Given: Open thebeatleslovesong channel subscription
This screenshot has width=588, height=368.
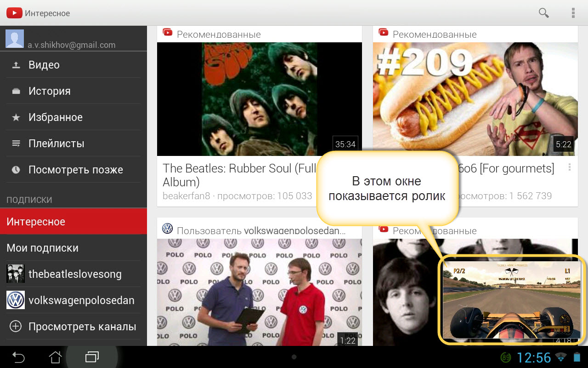Looking at the screenshot, I should (73, 274).
